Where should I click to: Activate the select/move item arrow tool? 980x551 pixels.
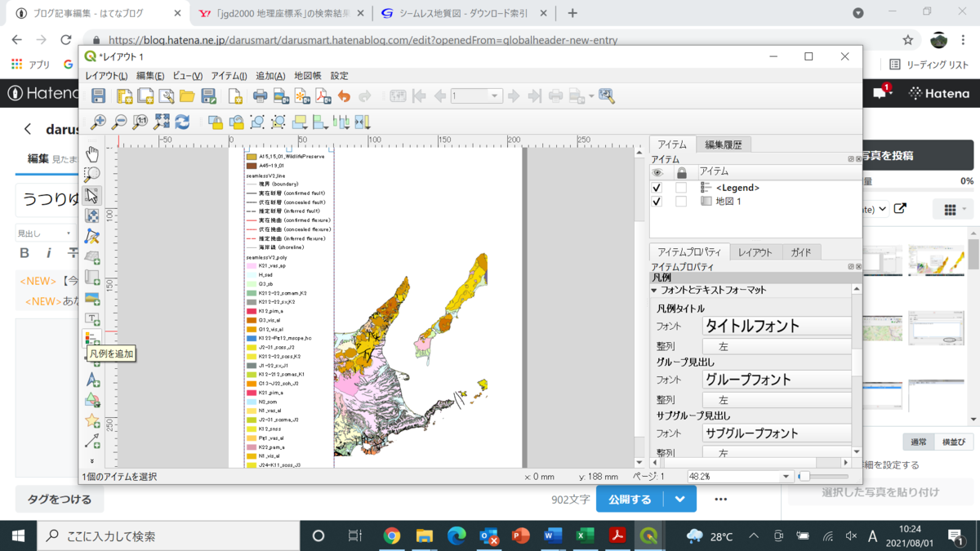[92, 195]
